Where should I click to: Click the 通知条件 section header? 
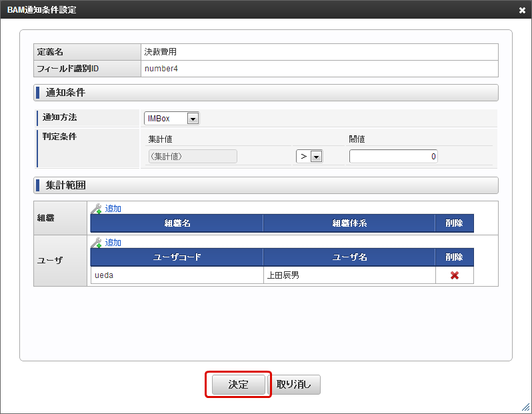click(x=265, y=93)
